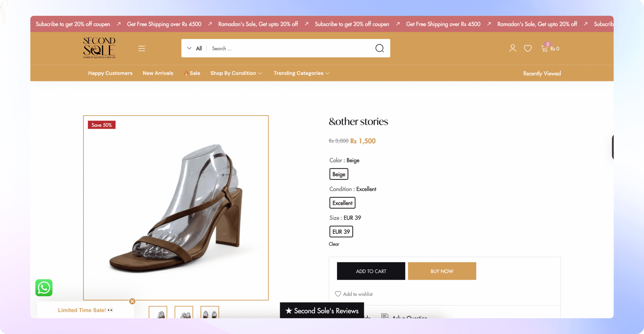This screenshot has height=334, width=644.
Task: Click the main sandal product image
Action: [x=176, y=208]
